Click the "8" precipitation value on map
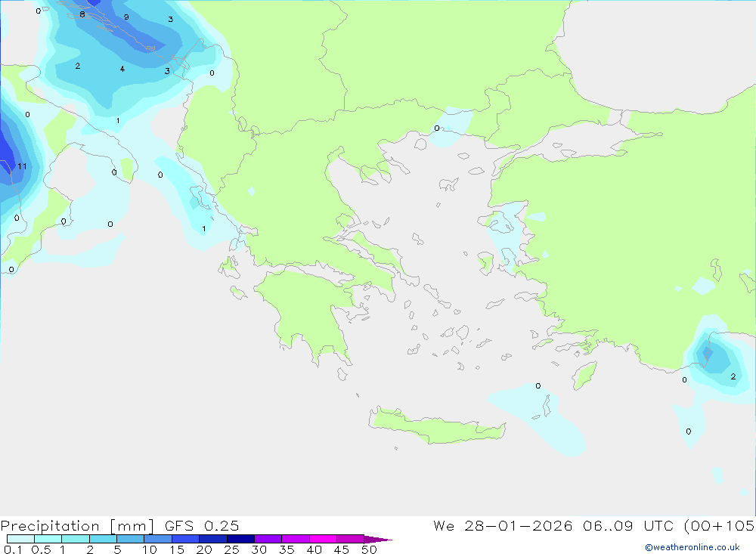Viewport: 756px width, 554px height. point(82,14)
